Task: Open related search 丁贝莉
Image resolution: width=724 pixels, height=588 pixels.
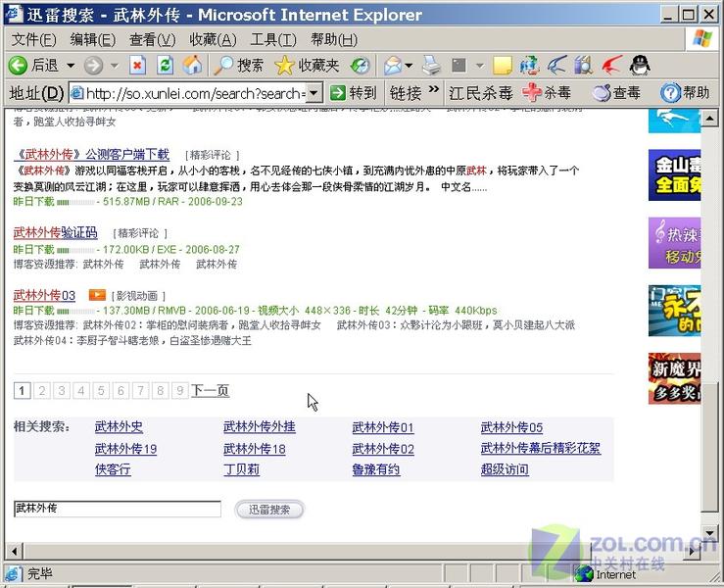Action: click(x=241, y=469)
